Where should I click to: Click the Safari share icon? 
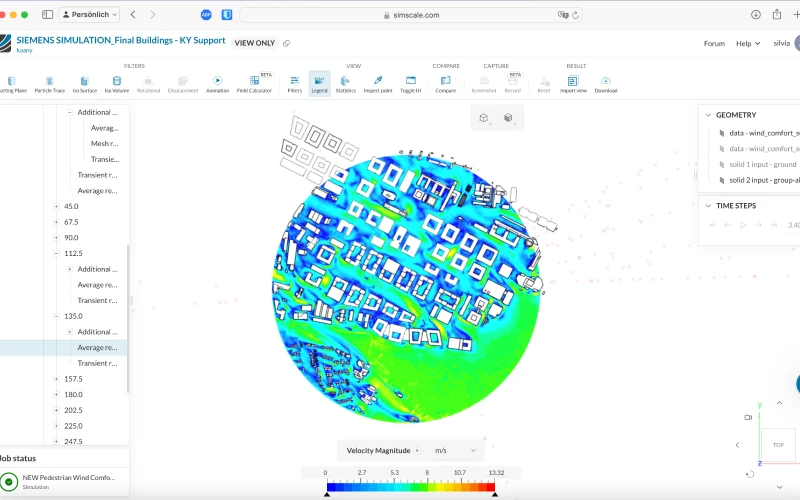pos(777,14)
